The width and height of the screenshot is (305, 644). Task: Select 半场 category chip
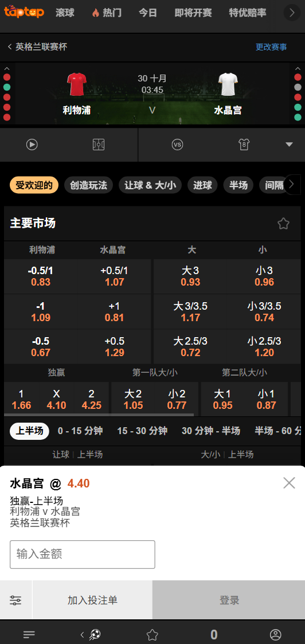[x=238, y=185]
